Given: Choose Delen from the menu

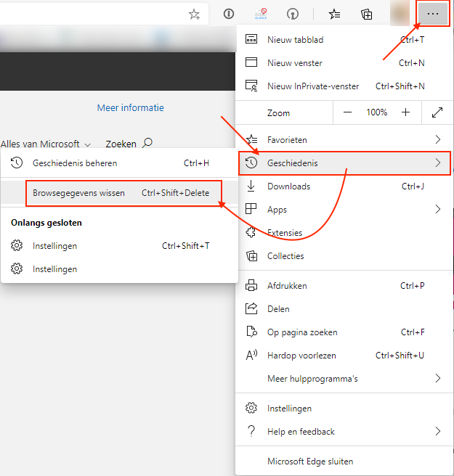Looking at the screenshot, I should point(344,308).
